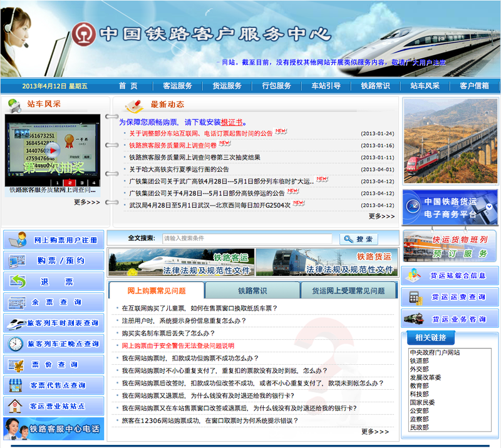The image size is (501, 448).
Task: Open FAQ 旅客在12306网站购票成功 取票提示错误
Action: 210,420
